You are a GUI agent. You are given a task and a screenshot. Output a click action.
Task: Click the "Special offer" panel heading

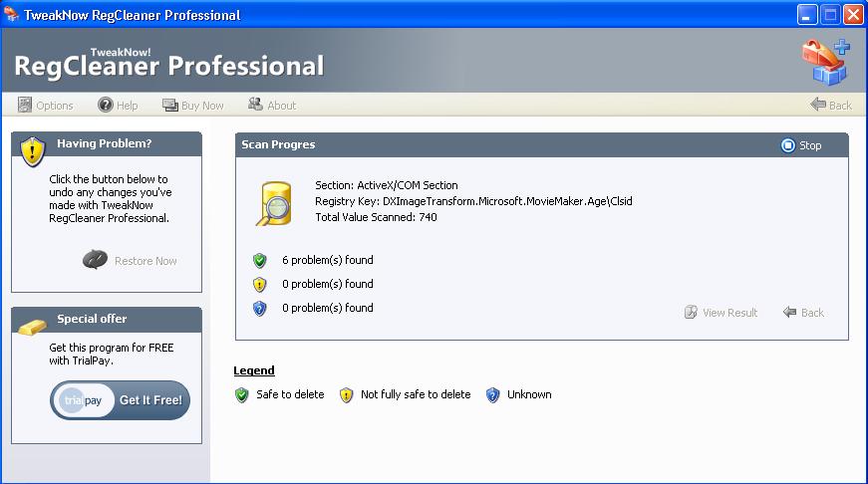pyautogui.click(x=92, y=319)
